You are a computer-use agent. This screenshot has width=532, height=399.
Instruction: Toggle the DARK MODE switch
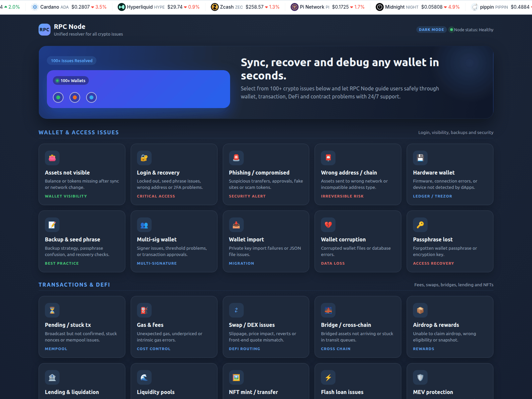pyautogui.click(x=431, y=30)
